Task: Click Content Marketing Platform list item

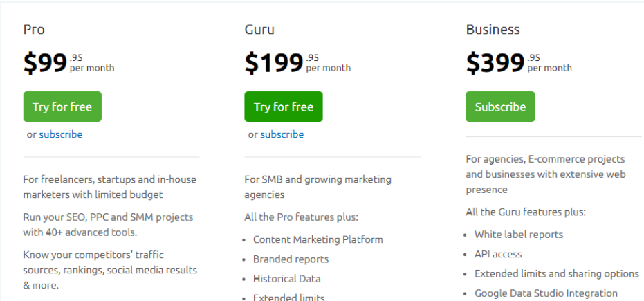Action: point(318,239)
